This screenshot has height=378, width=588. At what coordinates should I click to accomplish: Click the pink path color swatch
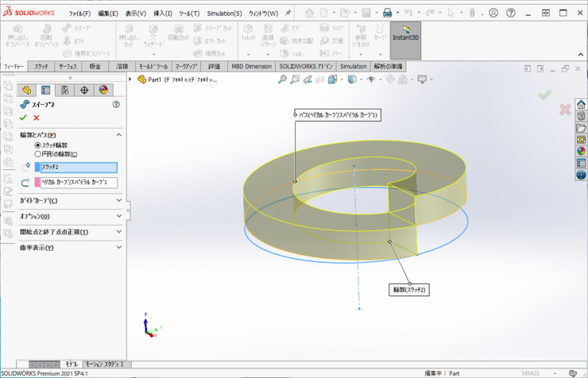pyautogui.click(x=37, y=183)
